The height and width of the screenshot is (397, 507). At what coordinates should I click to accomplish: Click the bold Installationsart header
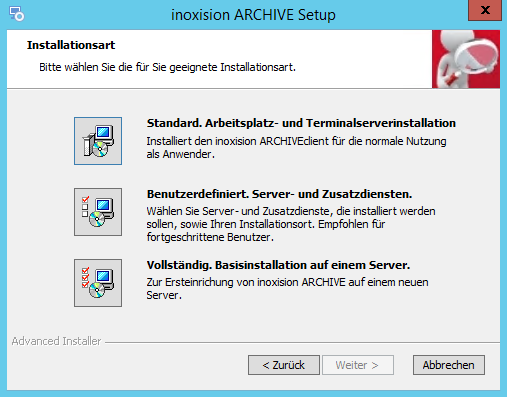coord(71,45)
